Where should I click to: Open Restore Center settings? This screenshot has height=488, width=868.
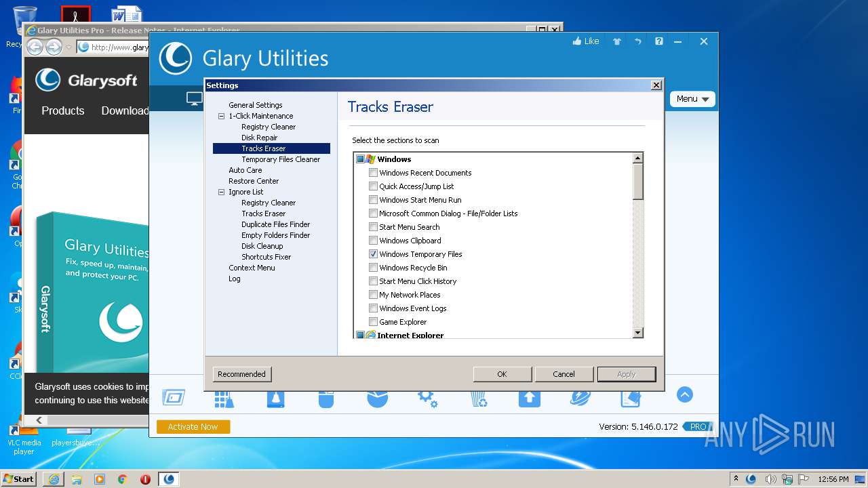[254, 181]
